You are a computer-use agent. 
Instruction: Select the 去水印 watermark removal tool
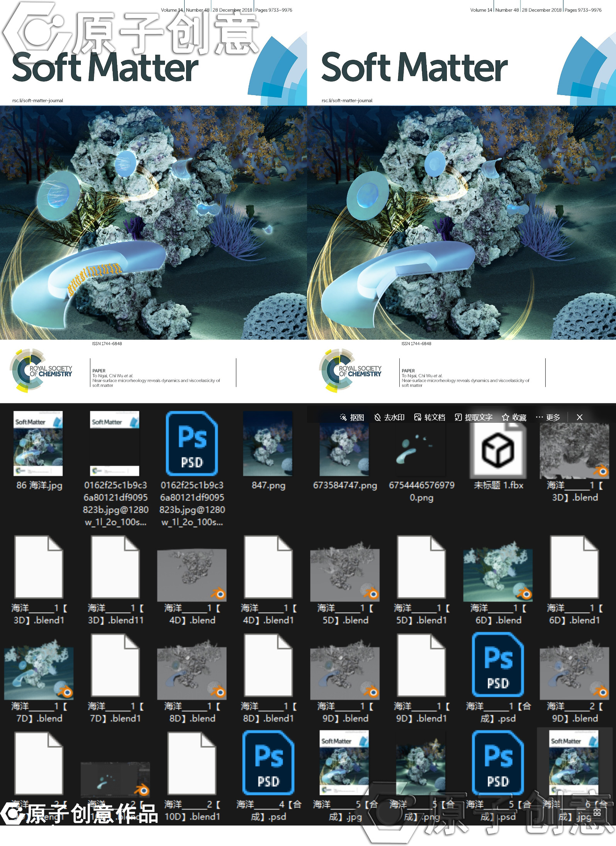[x=389, y=417]
